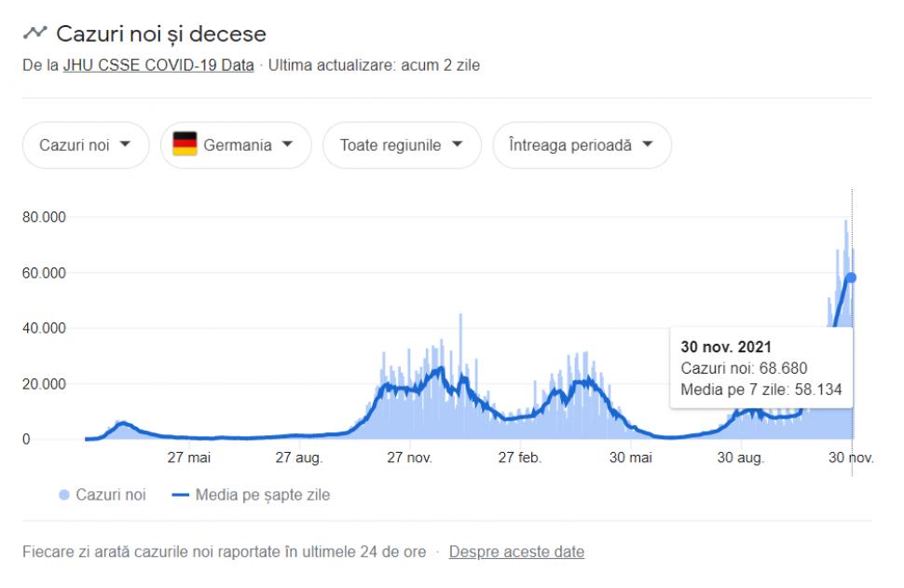Click the 30 aug. x-axis label
The height and width of the screenshot is (588, 904).
click(x=741, y=458)
